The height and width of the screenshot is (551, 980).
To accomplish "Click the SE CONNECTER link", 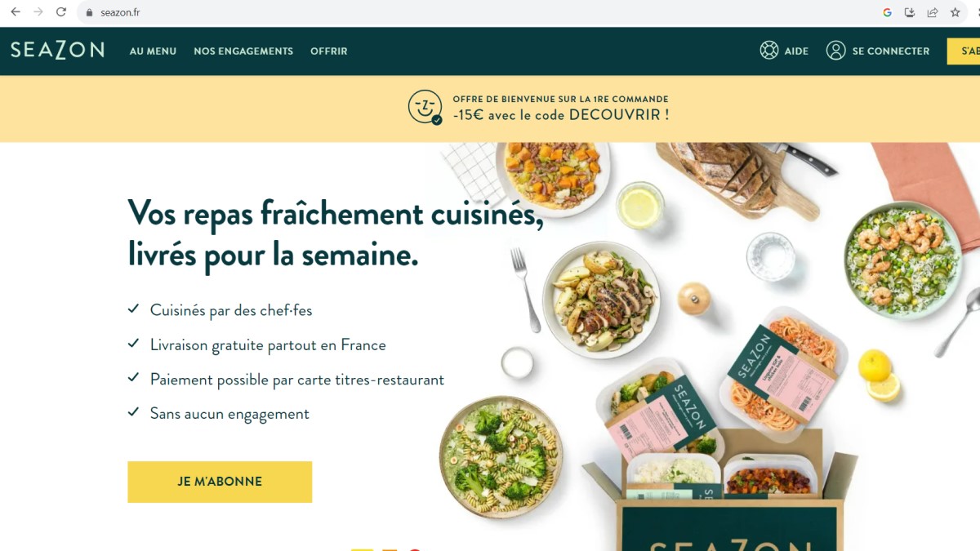I will [891, 51].
